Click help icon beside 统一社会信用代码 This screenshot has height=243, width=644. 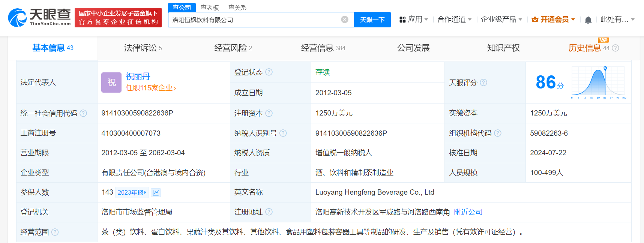click(x=83, y=113)
